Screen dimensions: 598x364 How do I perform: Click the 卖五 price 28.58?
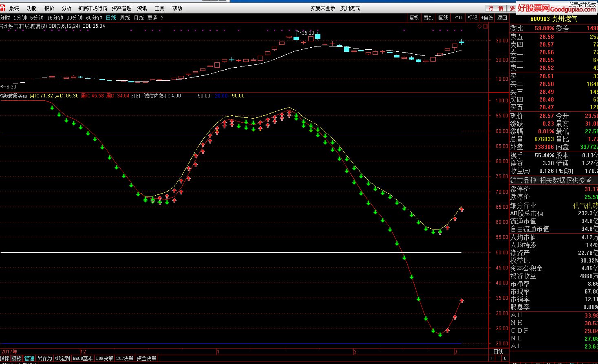(x=546, y=37)
